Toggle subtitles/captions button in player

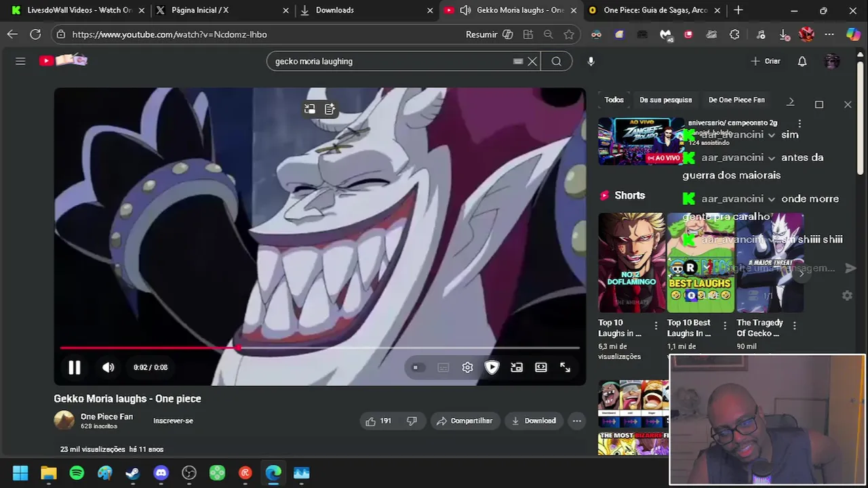[x=443, y=367]
